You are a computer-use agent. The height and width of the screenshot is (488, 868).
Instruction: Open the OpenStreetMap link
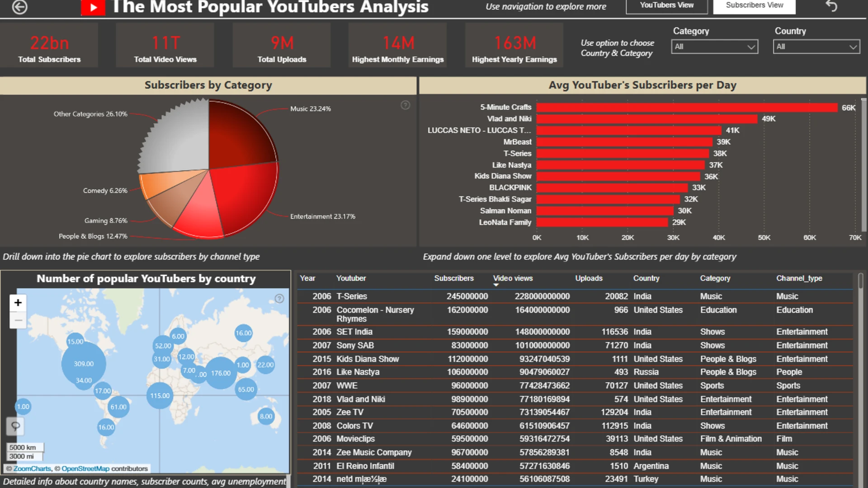pyautogui.click(x=85, y=469)
